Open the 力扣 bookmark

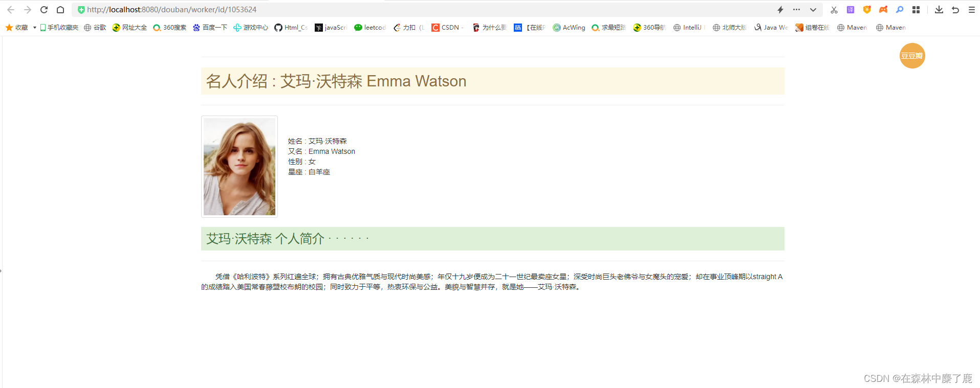409,28
